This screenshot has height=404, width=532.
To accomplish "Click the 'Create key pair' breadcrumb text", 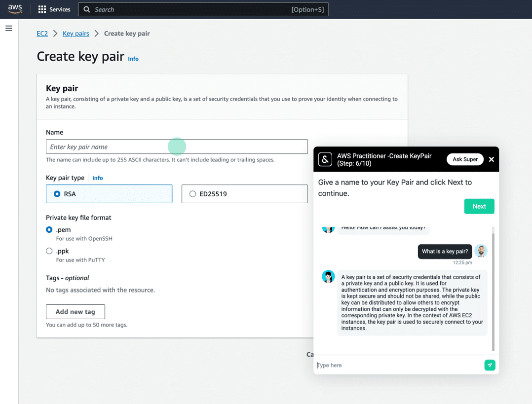I will click(127, 34).
